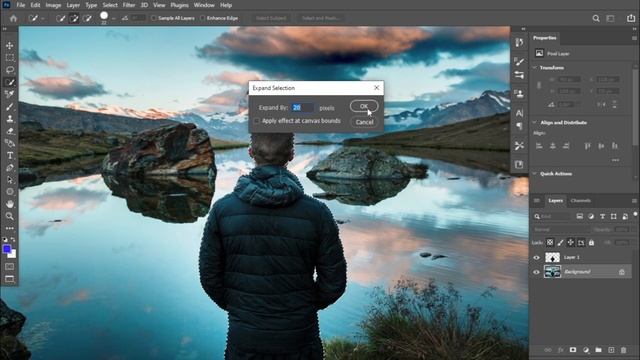Open the Layers panel menu

coord(634,200)
